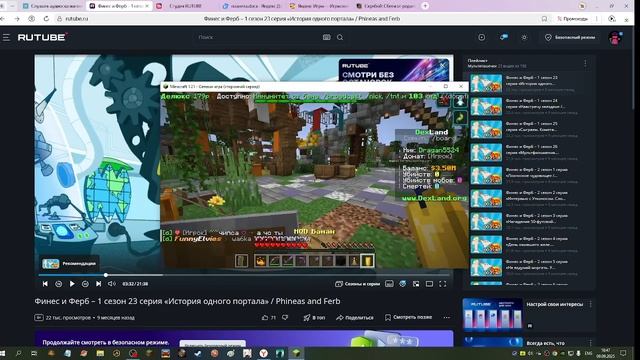
Task: Open the playlist three-dot options menu
Action: pyautogui.click(x=585, y=63)
